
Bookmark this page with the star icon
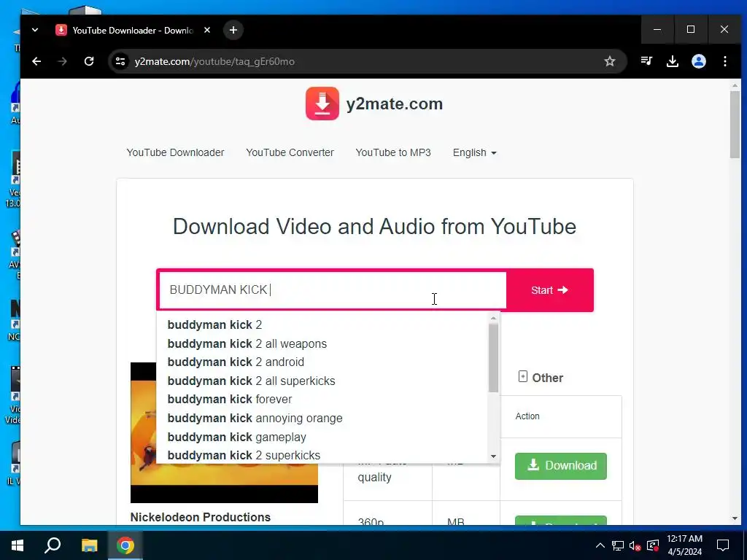(x=610, y=61)
